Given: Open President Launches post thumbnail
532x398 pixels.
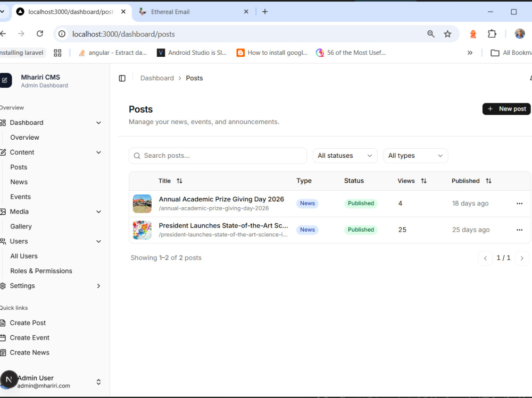Looking at the screenshot, I should [x=142, y=230].
